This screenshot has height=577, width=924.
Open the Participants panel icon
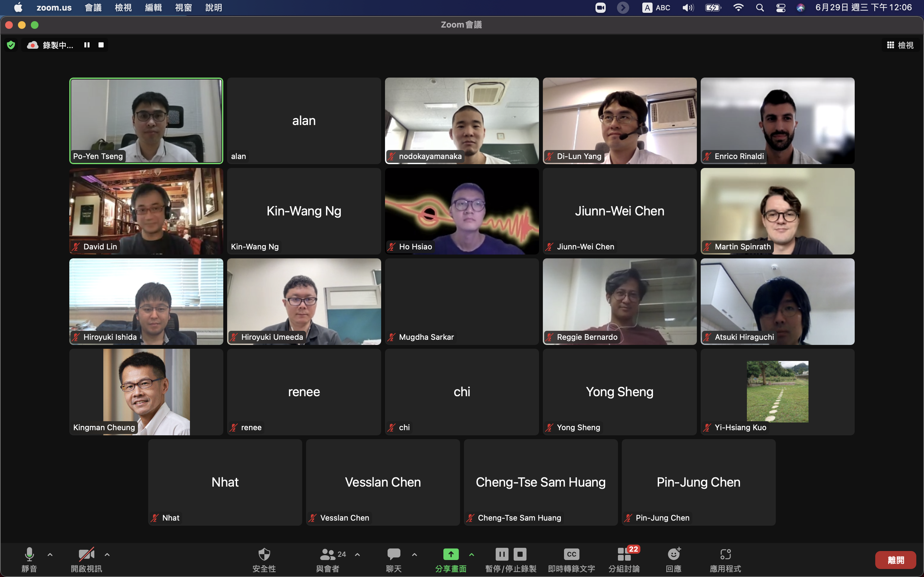(x=328, y=555)
